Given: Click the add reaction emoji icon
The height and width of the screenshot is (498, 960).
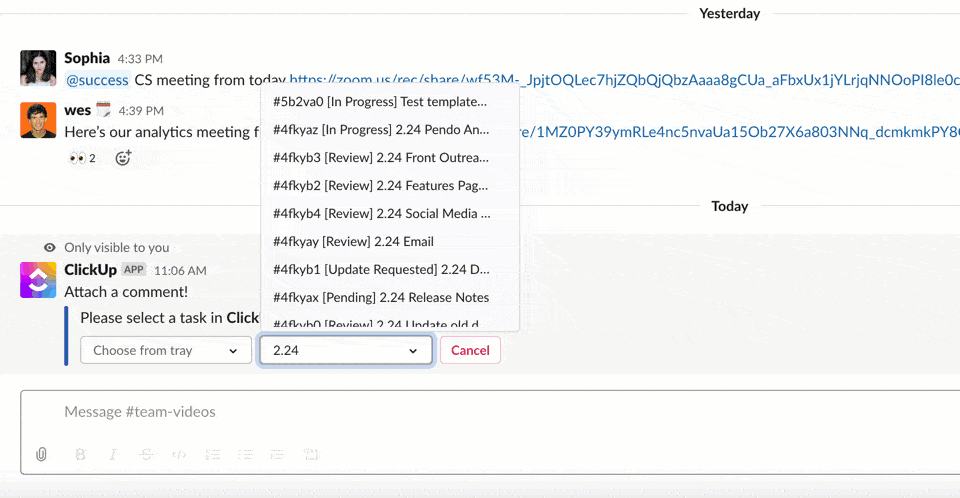Looking at the screenshot, I should (123, 158).
